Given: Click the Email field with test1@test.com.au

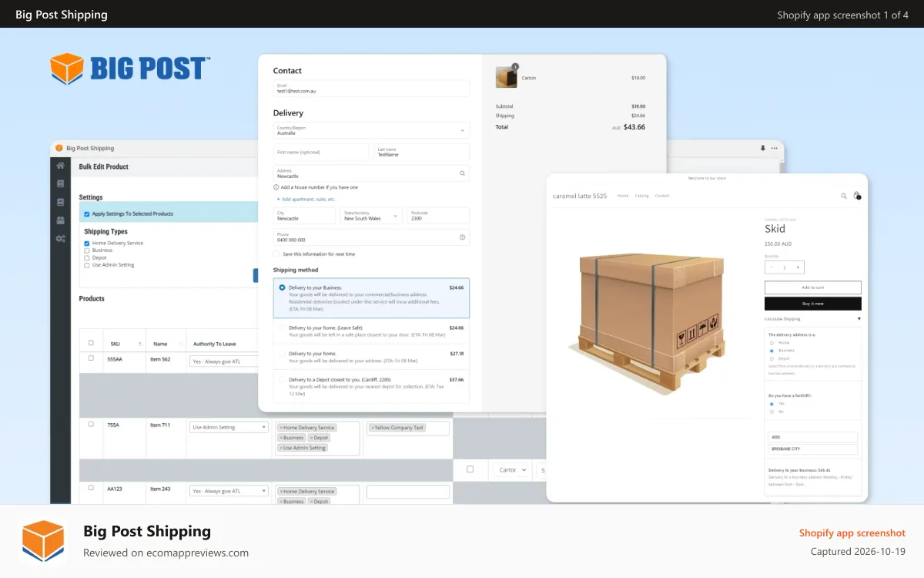Looking at the screenshot, I should point(371,89).
